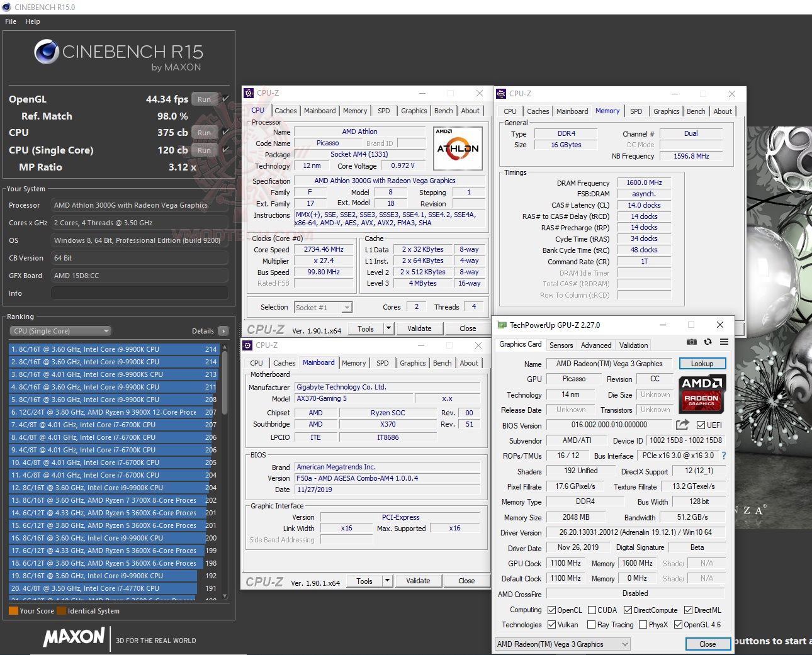Viewport: 812px width, 655px height.
Task: Click the Identical System color swatch
Action: (61, 611)
